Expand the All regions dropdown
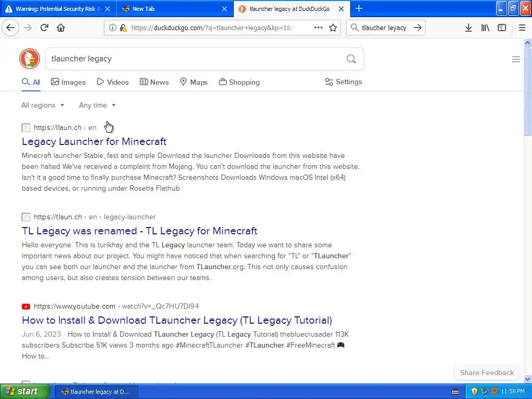Screen dimensions: 532x399 (x=43, y=105)
